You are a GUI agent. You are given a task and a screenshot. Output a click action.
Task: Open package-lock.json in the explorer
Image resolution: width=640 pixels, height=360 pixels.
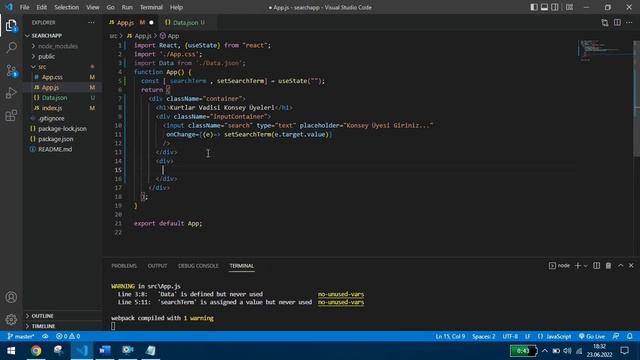pos(62,129)
